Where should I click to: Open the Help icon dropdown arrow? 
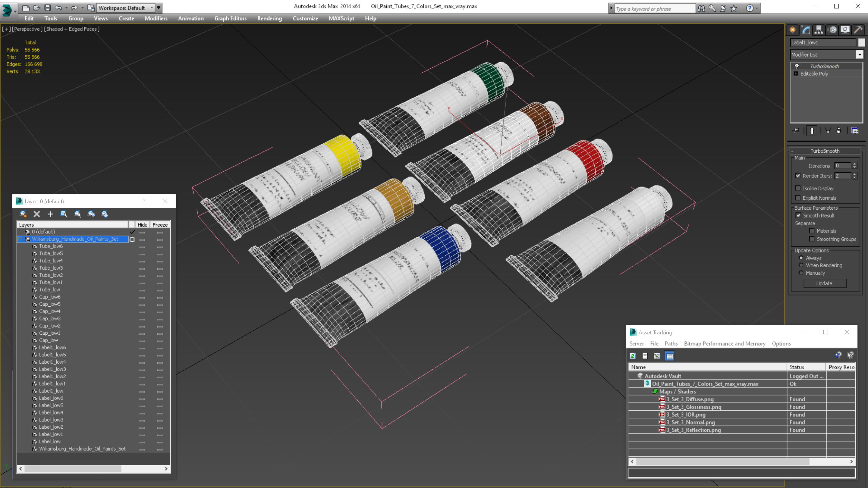pos(757,8)
